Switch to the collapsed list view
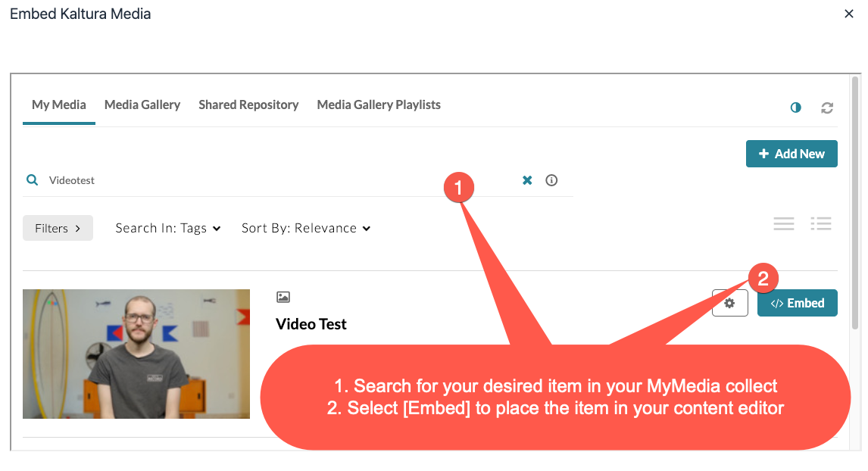This screenshot has width=868, height=471. (784, 223)
